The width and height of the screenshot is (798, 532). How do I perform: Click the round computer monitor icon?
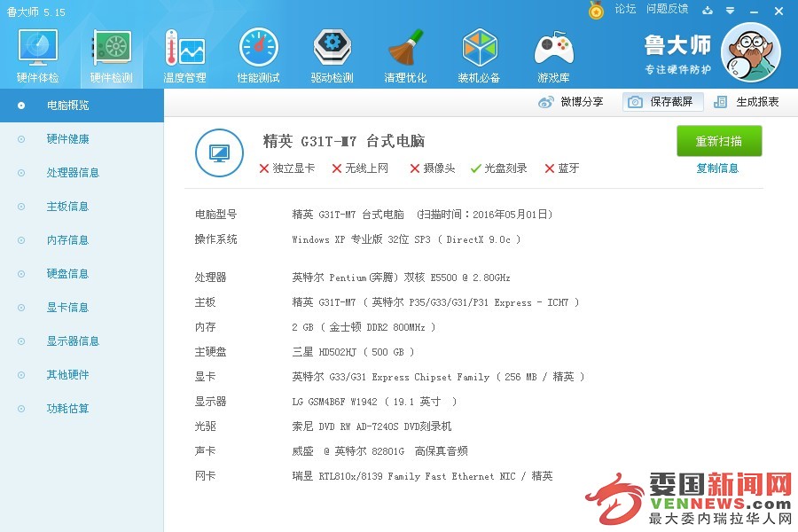tap(219, 153)
